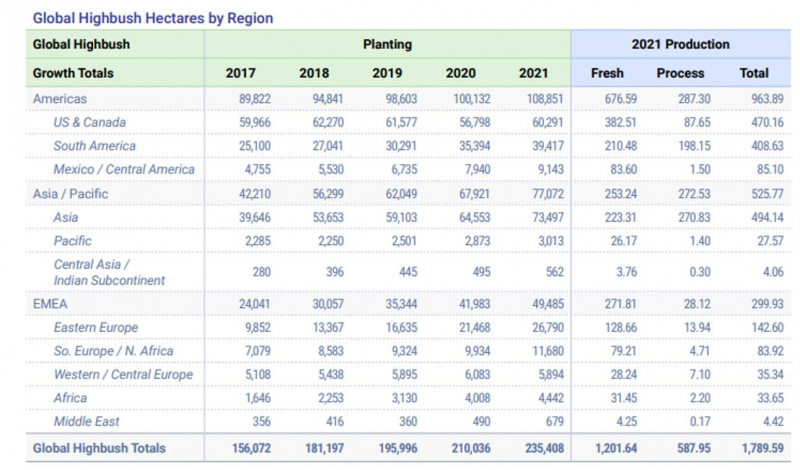Image resolution: width=800 pixels, height=470 pixels.
Task: Click Asia / Pacific 2017 value '42,210'
Action: [x=255, y=194]
